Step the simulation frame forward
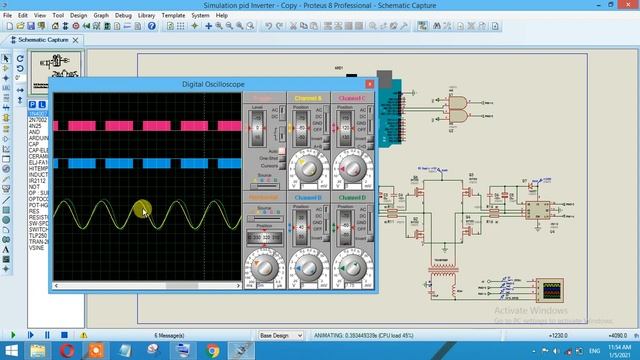Viewport: 640px width, 360px height. coord(31,335)
